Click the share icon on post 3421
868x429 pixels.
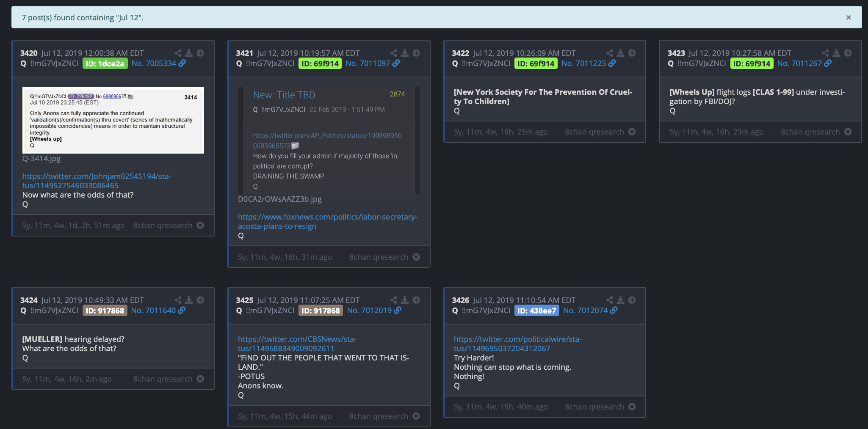(394, 53)
